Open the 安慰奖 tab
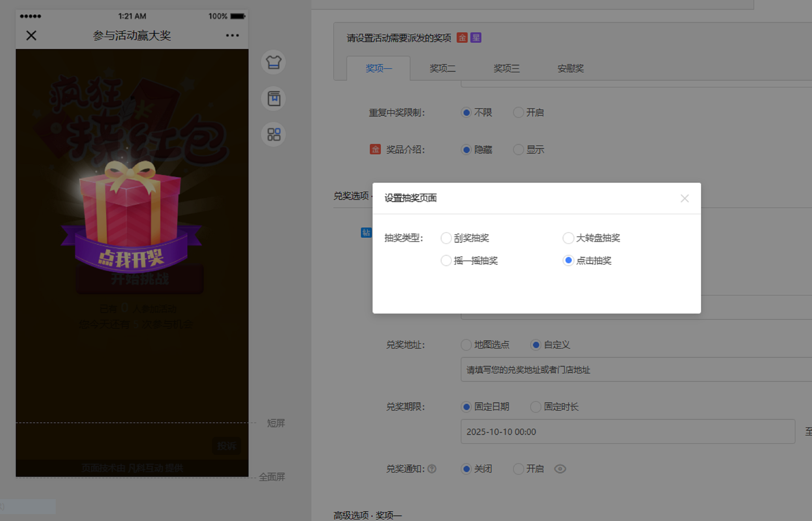 click(x=570, y=68)
